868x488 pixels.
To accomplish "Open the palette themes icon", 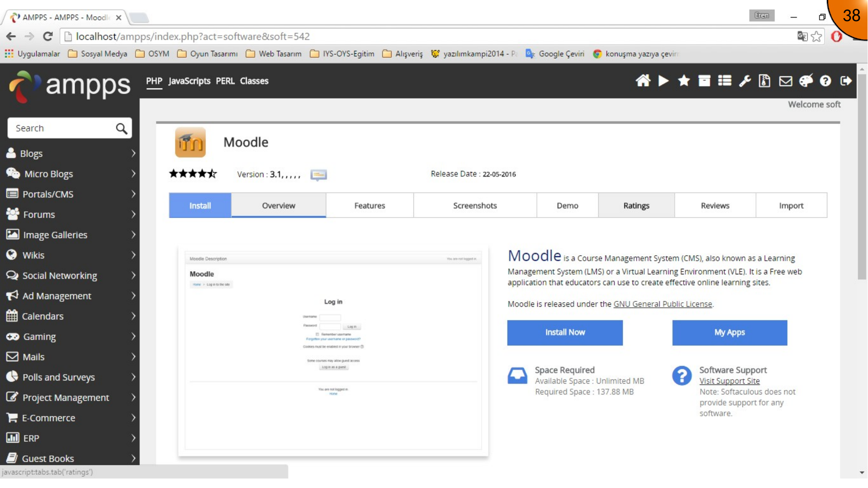I will point(806,81).
